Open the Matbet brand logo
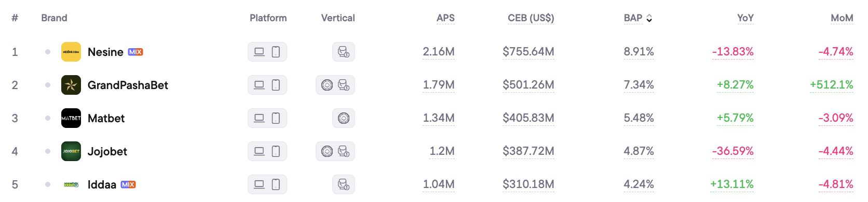This screenshot has width=868, height=202. (x=71, y=118)
